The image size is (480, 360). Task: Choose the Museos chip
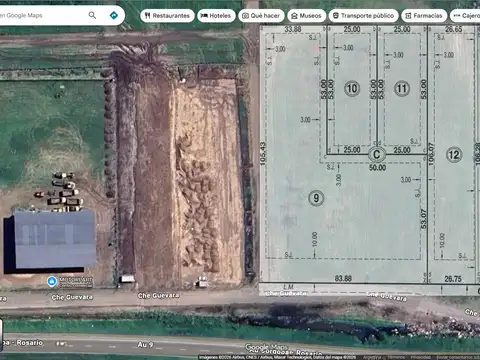coord(307,16)
